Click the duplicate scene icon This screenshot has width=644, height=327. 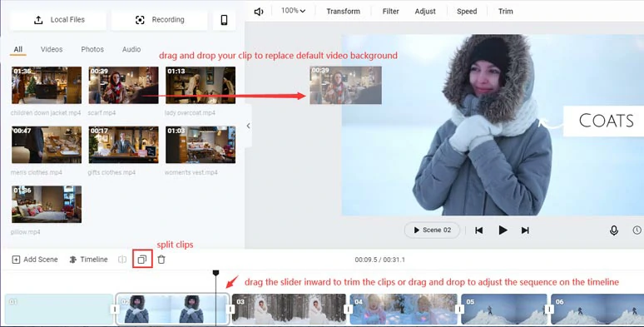pyautogui.click(x=142, y=260)
